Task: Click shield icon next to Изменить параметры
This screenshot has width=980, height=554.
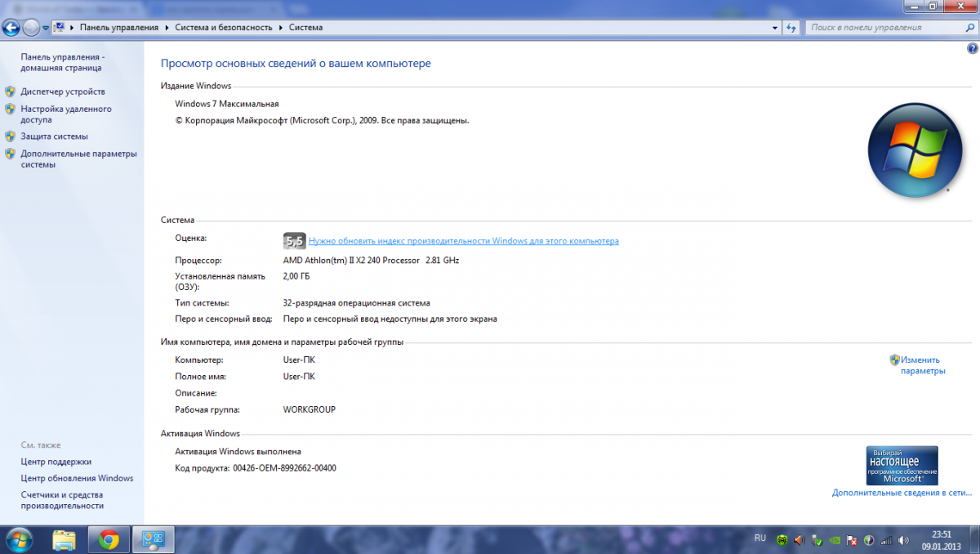Action: pos(894,360)
